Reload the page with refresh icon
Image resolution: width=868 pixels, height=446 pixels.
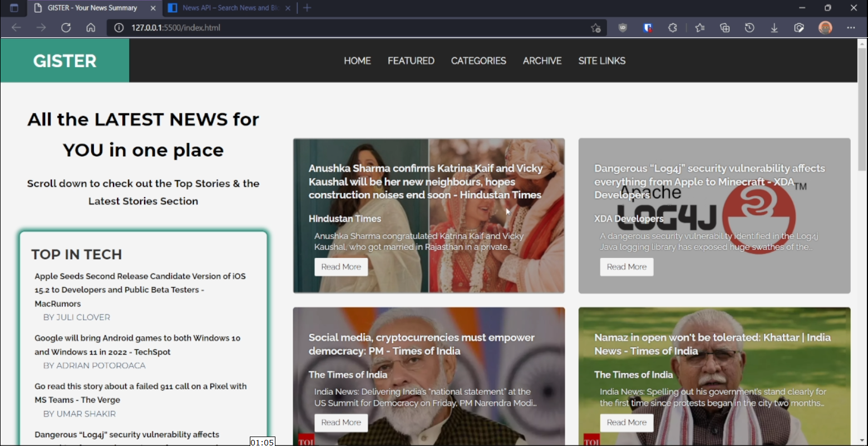(x=66, y=28)
